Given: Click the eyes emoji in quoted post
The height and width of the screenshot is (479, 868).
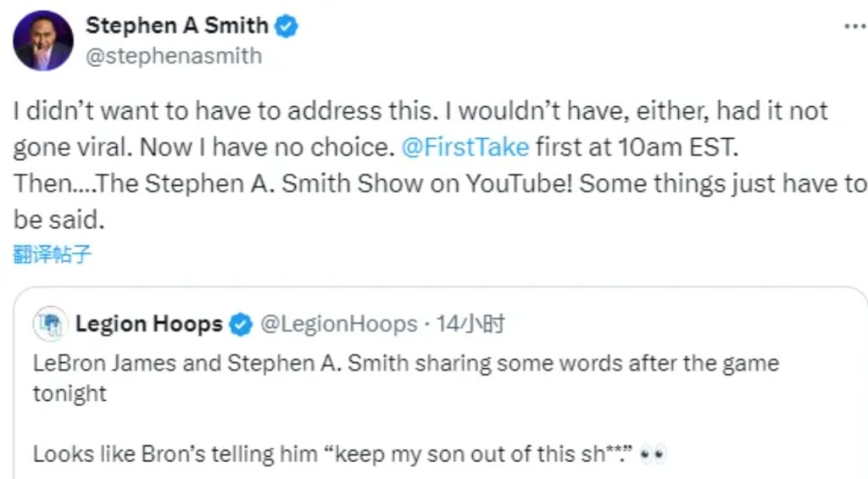Looking at the screenshot, I should coord(654,454).
